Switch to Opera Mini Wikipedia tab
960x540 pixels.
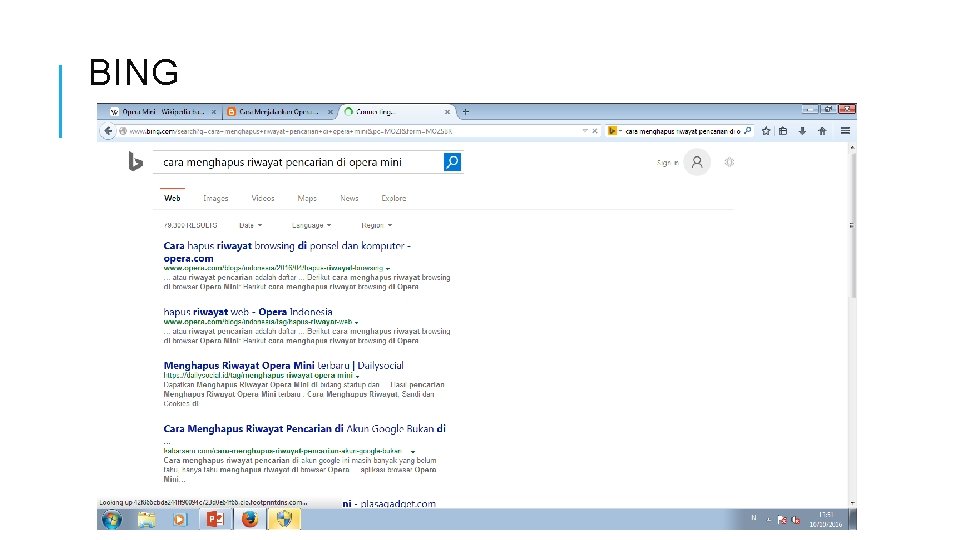[x=162, y=112]
